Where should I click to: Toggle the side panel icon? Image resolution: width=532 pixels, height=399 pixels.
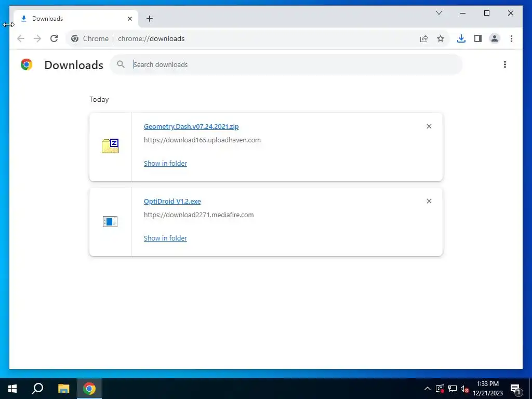click(x=478, y=38)
